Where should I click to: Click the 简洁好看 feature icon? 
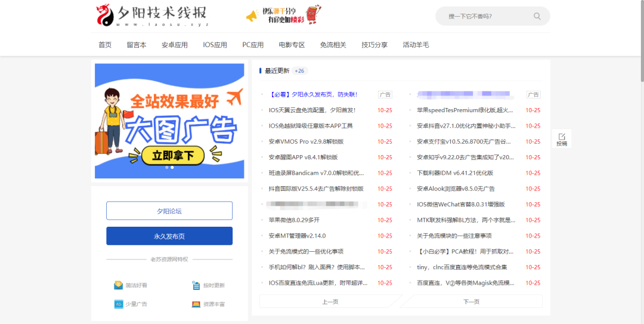click(x=118, y=285)
